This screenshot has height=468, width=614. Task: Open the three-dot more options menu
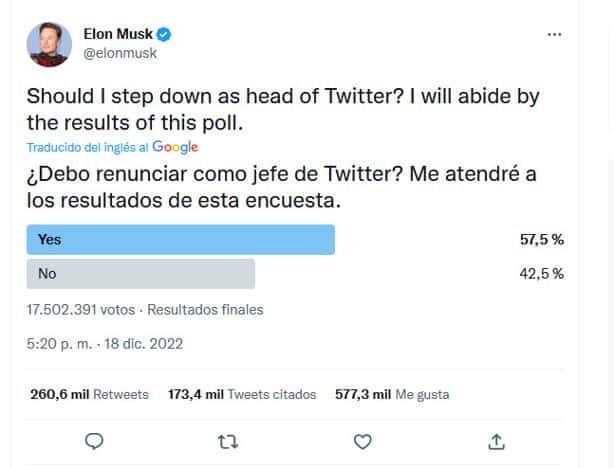click(x=554, y=34)
